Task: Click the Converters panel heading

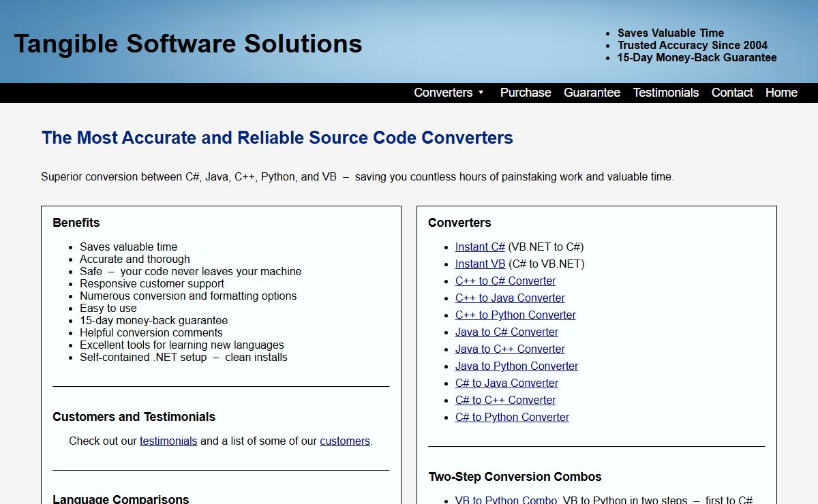Action: (459, 223)
